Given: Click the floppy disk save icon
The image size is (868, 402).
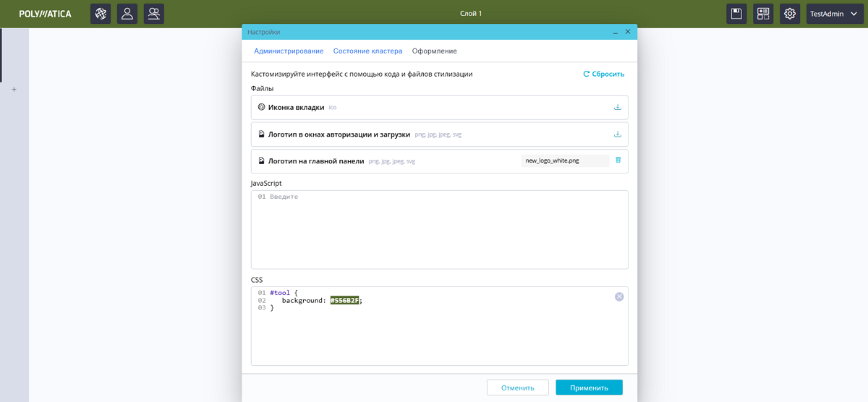Looking at the screenshot, I should [736, 14].
